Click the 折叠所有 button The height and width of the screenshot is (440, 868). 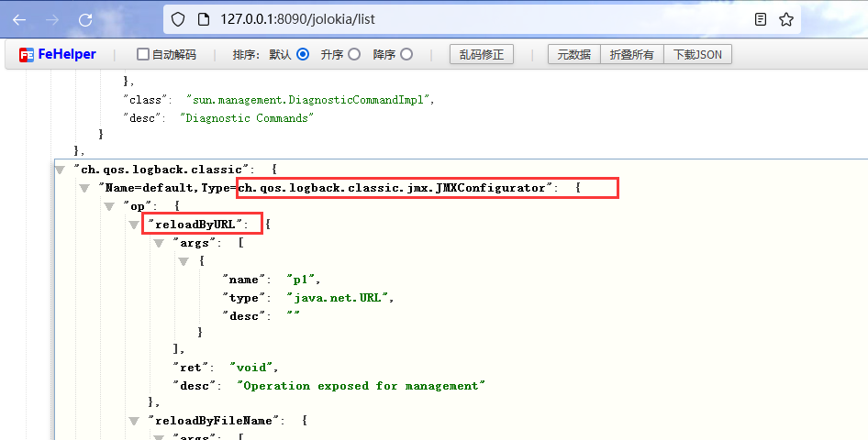(x=631, y=54)
